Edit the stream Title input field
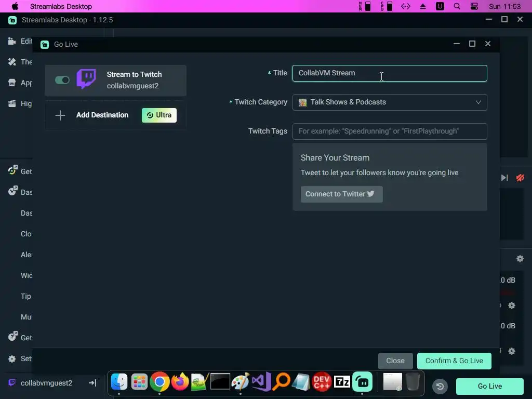 coord(390,73)
